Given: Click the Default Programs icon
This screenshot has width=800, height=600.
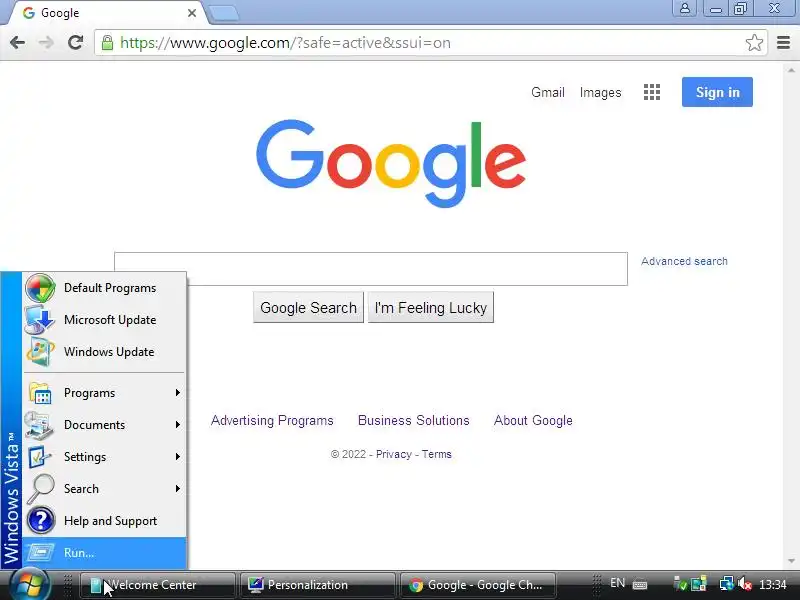Looking at the screenshot, I should click(40, 288).
